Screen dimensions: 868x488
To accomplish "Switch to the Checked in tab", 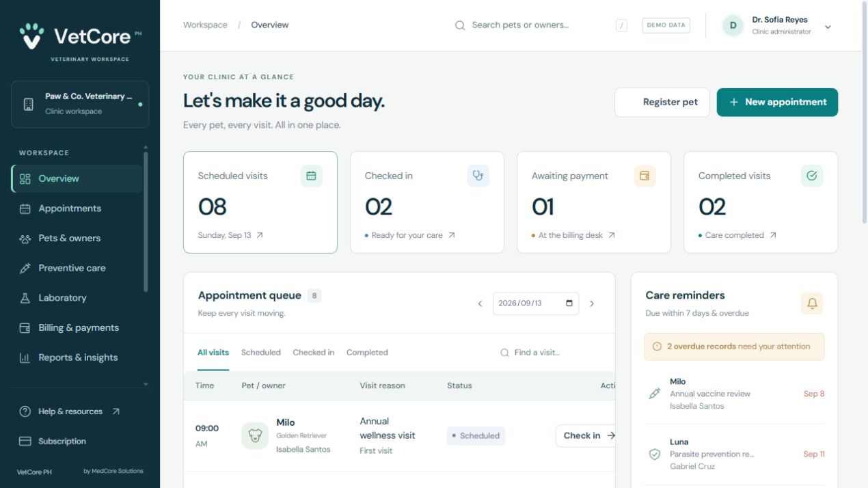I will 314,353.
